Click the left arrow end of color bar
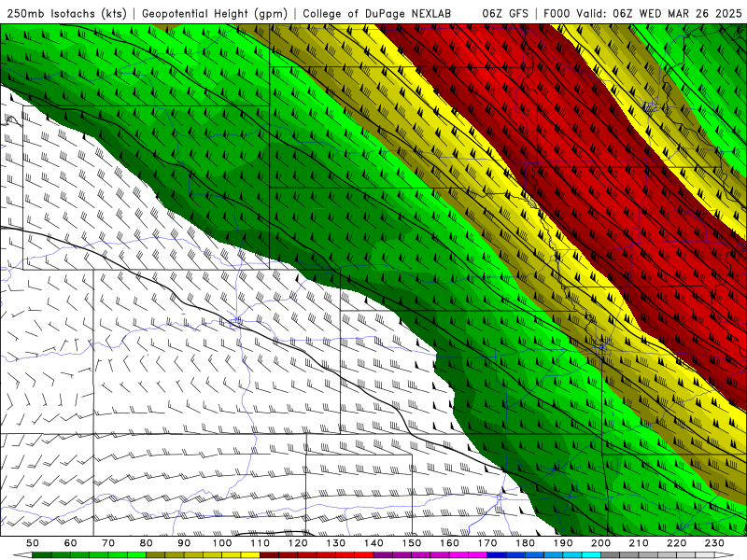Image resolution: width=747 pixels, height=560 pixels. pyautogui.click(x=22, y=555)
